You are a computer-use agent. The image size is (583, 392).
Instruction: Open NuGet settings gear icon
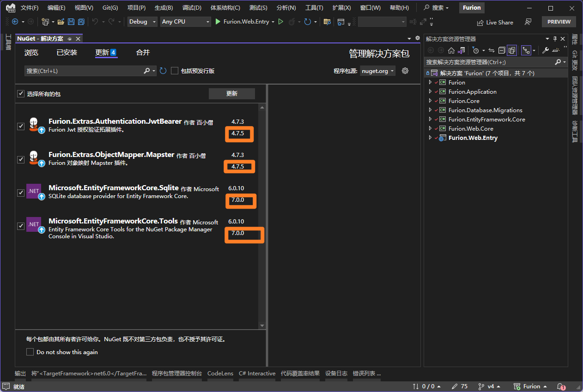click(405, 71)
